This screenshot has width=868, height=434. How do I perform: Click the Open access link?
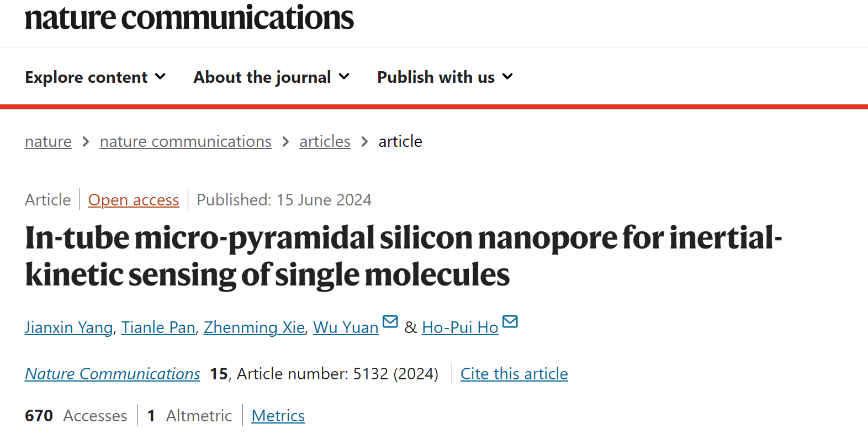(x=134, y=200)
